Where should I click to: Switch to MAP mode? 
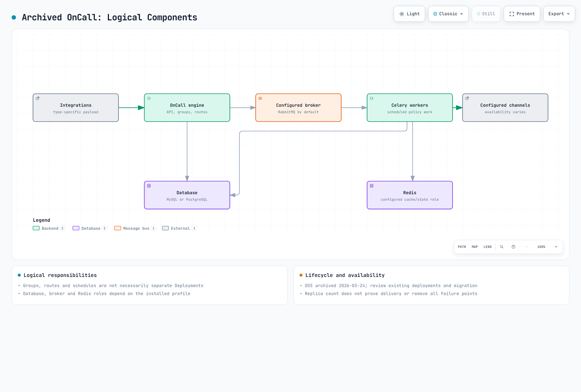point(475,247)
